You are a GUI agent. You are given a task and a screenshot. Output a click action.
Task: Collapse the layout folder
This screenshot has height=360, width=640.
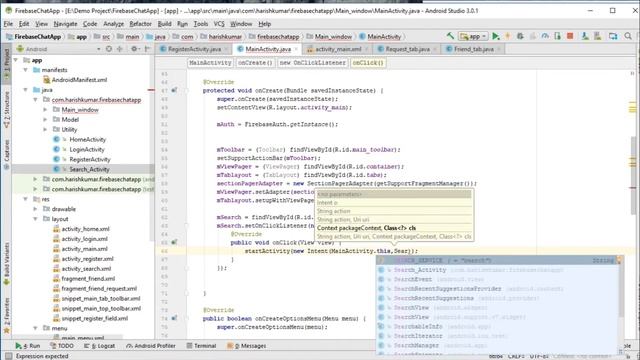tap(36, 219)
